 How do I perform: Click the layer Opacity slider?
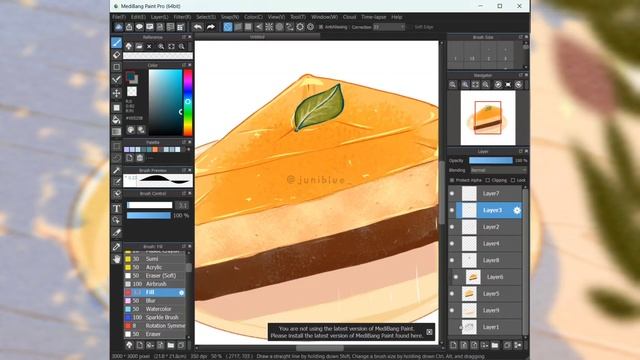click(x=491, y=160)
